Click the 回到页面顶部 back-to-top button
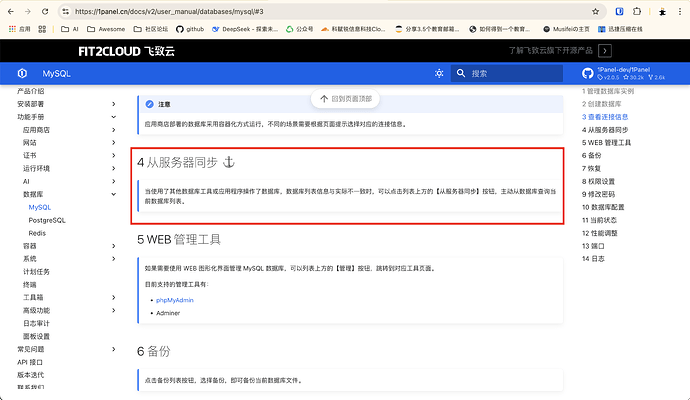 (x=345, y=99)
